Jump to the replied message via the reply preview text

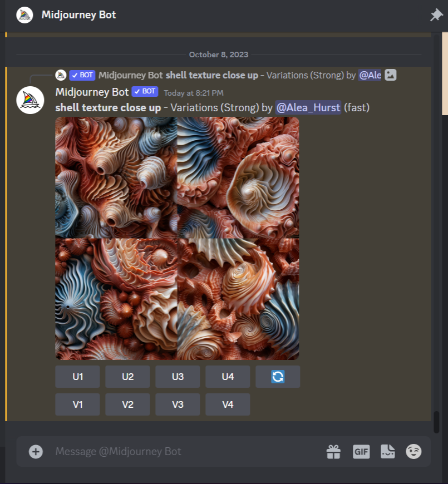click(x=211, y=75)
